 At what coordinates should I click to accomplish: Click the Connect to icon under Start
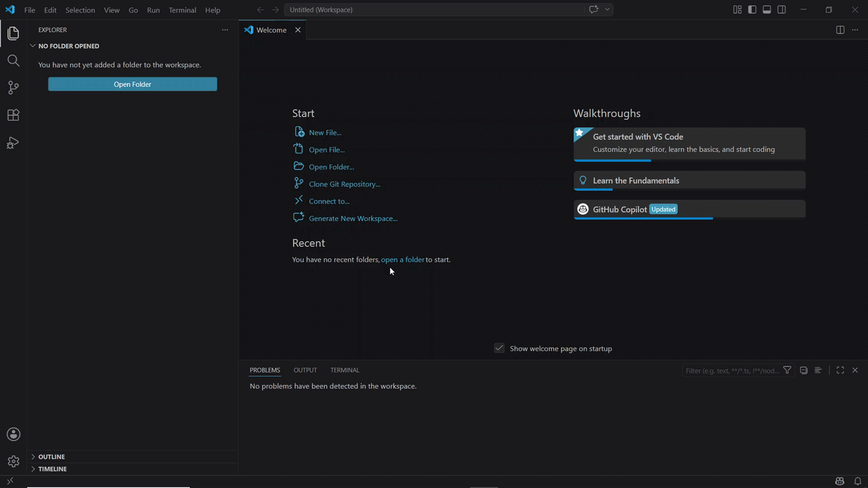[299, 201]
